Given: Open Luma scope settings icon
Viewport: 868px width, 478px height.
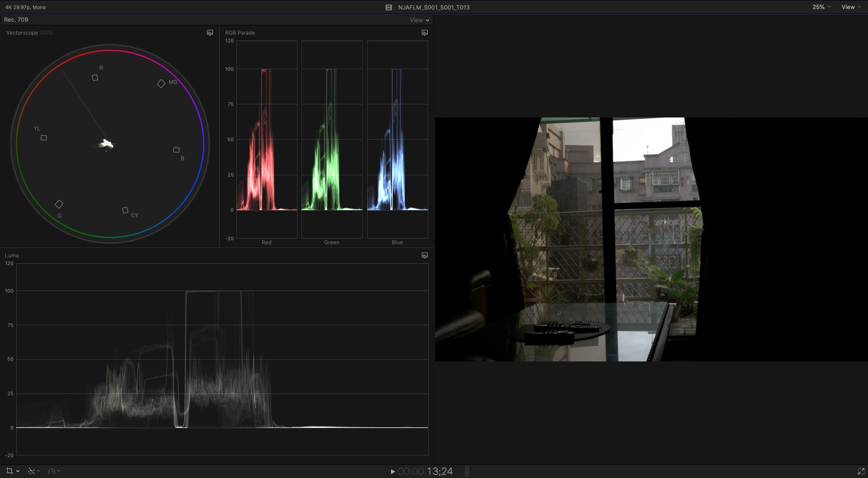Looking at the screenshot, I should coord(425,255).
